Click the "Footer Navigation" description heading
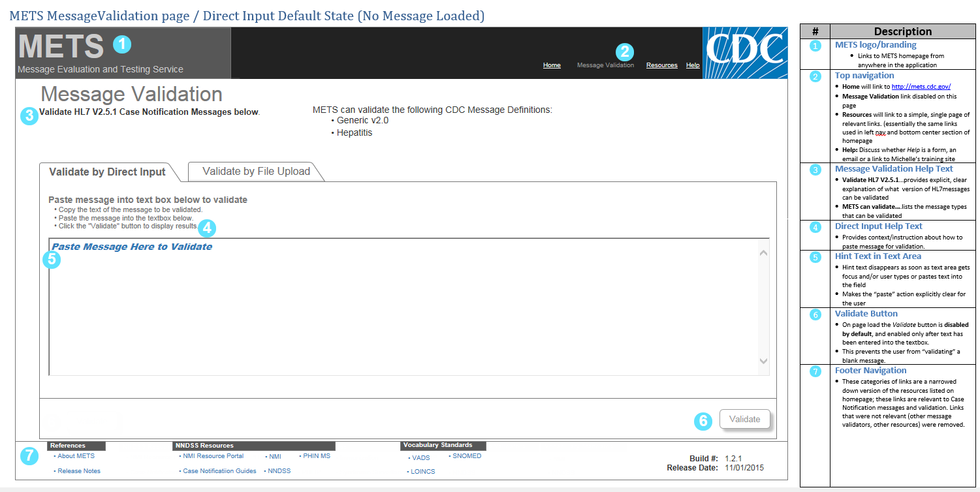This screenshot has width=980, height=492. (x=871, y=371)
